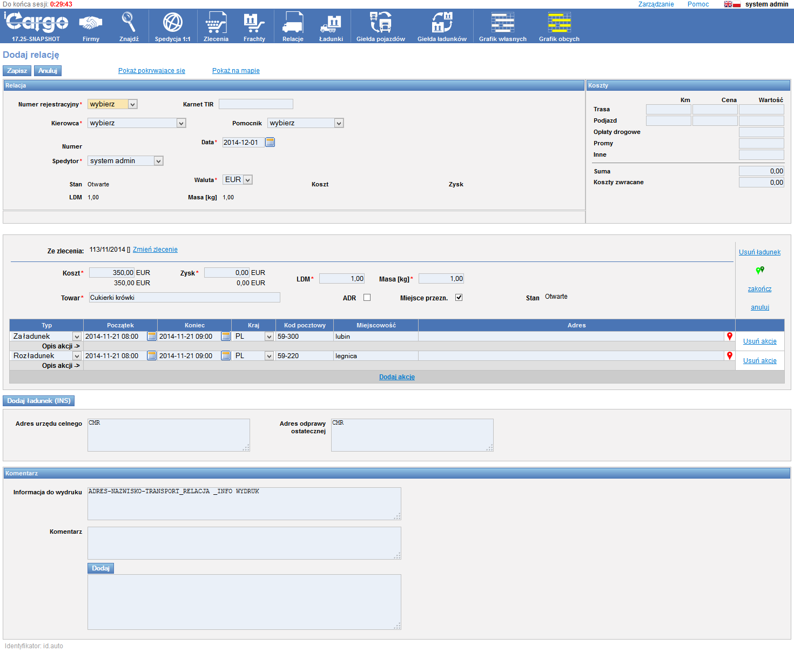Click Dodaj ładunek (INS) button
The height and width of the screenshot is (672, 794).
[x=39, y=401]
